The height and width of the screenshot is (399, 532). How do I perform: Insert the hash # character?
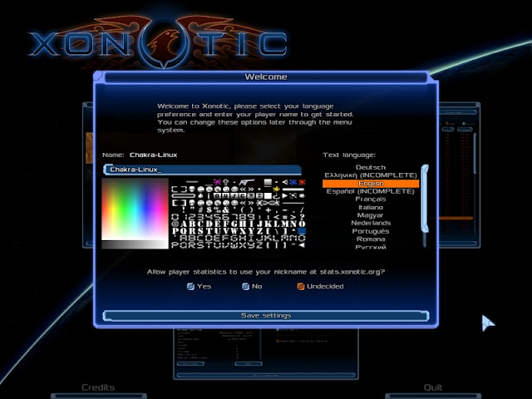click(200, 210)
